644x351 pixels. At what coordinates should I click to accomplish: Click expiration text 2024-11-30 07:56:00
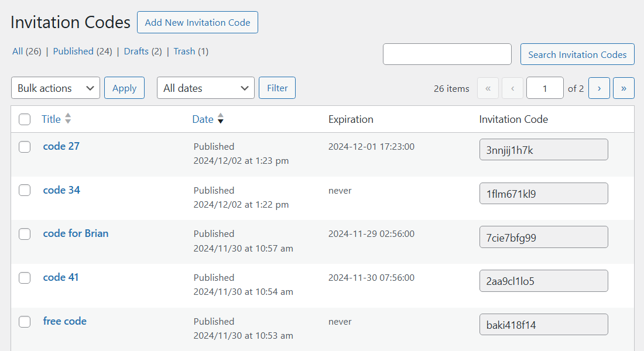(371, 277)
